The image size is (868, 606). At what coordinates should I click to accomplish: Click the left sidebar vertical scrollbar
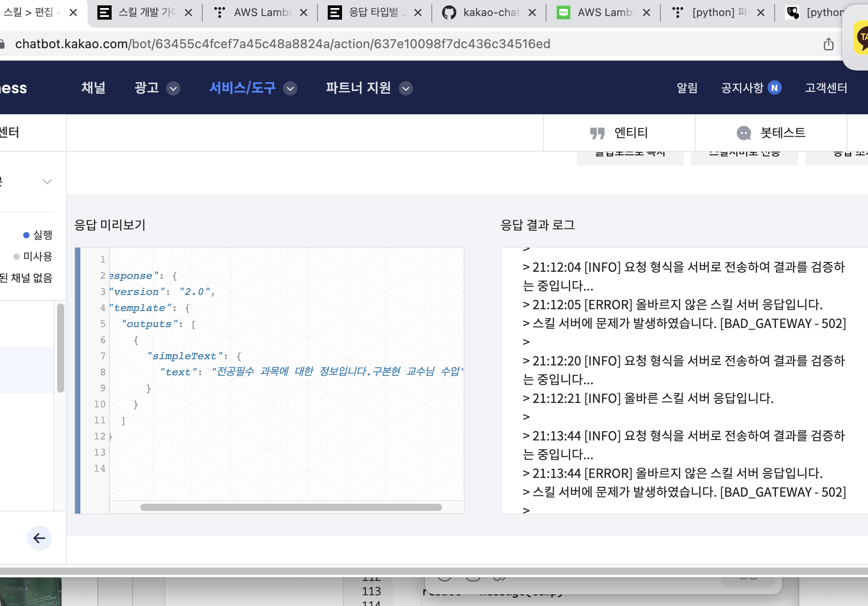(x=61, y=348)
